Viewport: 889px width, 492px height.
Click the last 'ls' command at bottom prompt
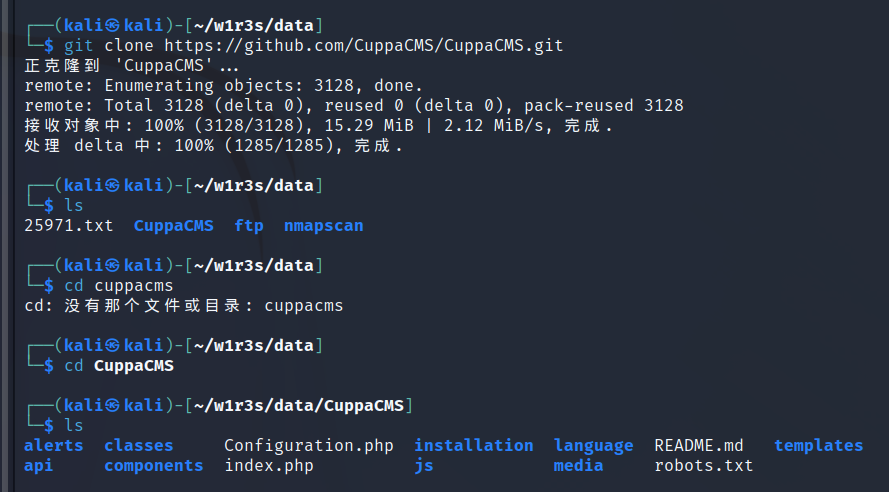74,426
